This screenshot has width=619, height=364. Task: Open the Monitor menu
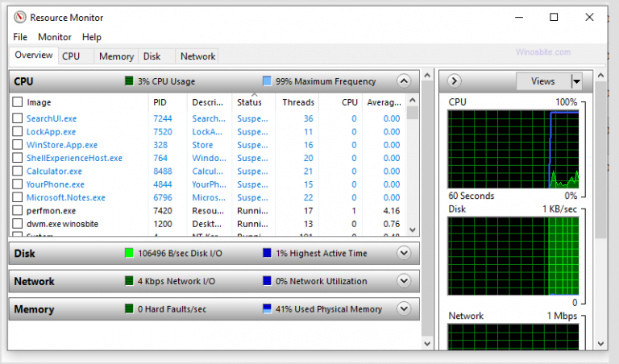click(55, 37)
